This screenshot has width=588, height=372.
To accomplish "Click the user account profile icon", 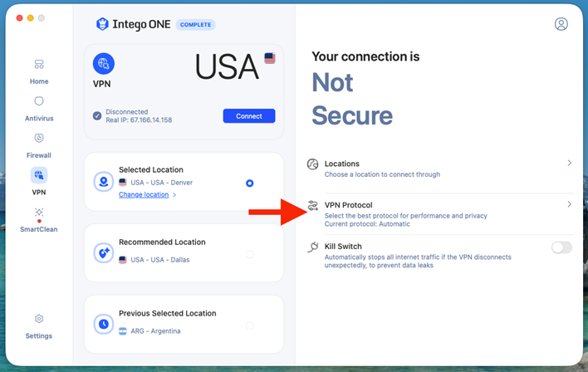I will pos(561,24).
